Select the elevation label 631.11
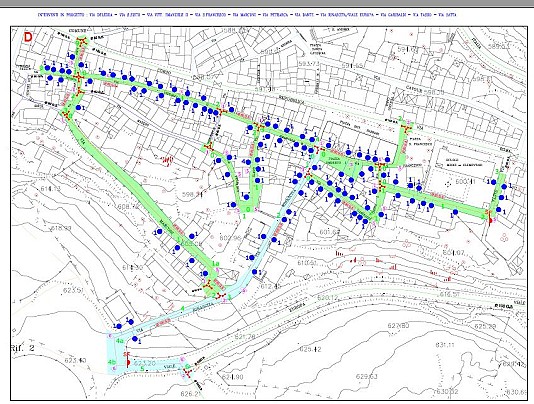This screenshot has height=404, width=534. (445, 345)
